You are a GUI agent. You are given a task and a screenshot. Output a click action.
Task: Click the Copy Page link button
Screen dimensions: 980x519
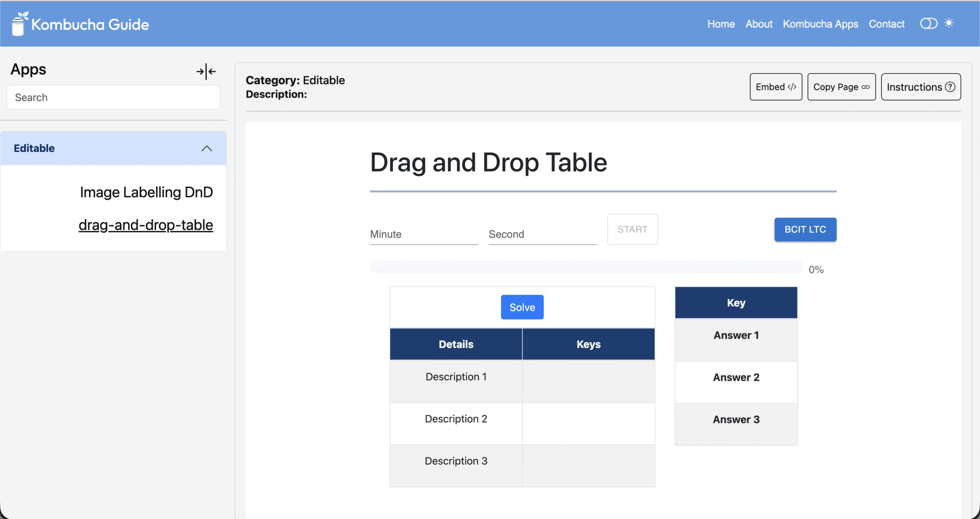click(841, 87)
